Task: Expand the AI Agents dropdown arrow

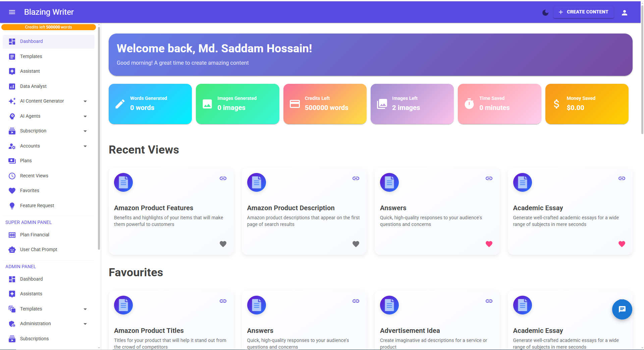Action: click(x=85, y=116)
